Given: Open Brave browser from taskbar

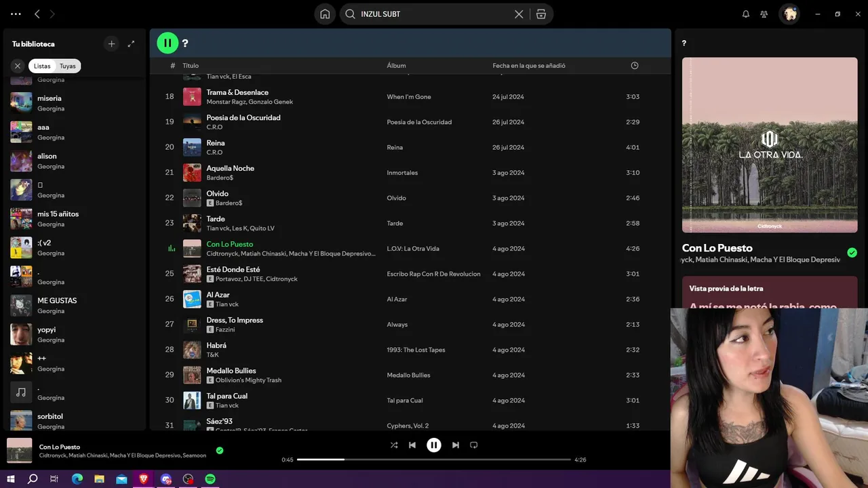Looking at the screenshot, I should click(x=144, y=479).
